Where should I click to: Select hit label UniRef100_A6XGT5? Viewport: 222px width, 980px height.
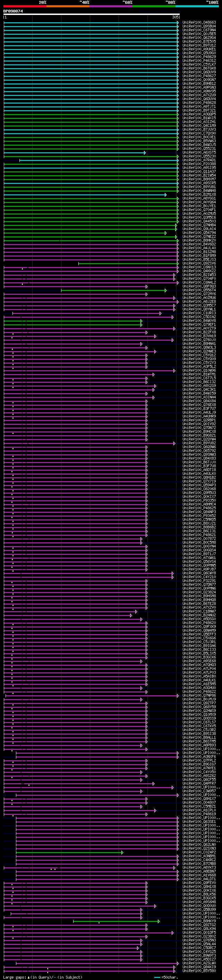[x=199, y=153]
